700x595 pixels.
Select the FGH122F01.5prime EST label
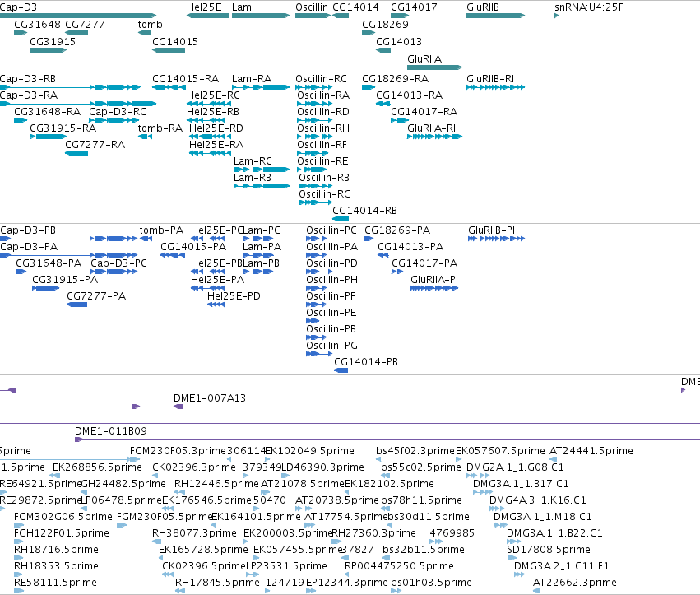(x=62, y=533)
